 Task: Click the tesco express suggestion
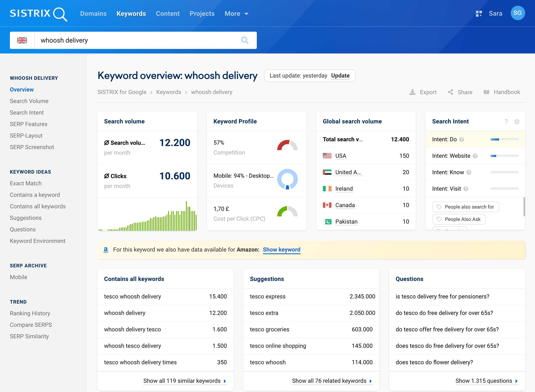[x=267, y=297]
